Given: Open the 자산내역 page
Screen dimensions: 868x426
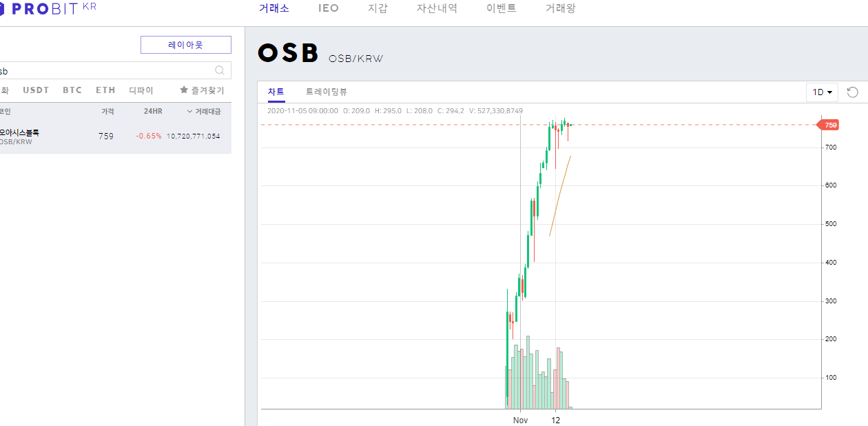Looking at the screenshot, I should click(x=437, y=9).
